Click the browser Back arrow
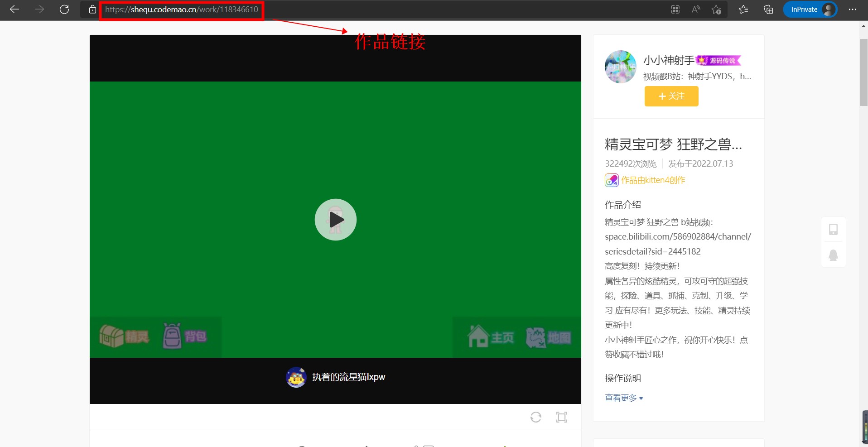Image resolution: width=868 pixels, height=447 pixels. pyautogui.click(x=14, y=9)
